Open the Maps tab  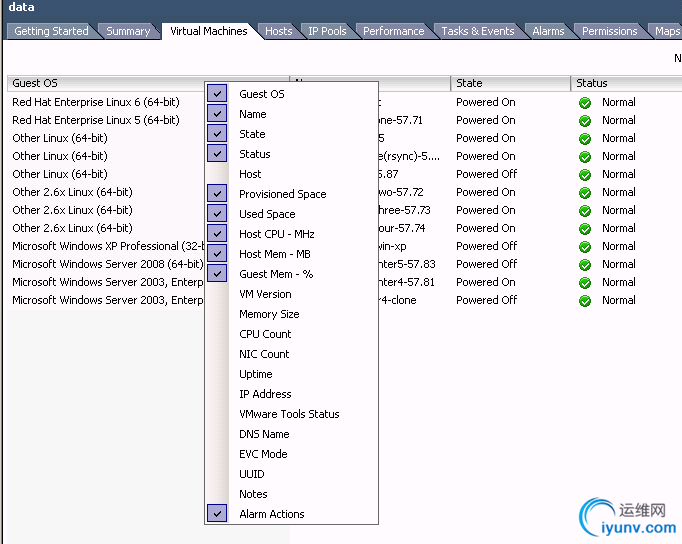coord(667,31)
